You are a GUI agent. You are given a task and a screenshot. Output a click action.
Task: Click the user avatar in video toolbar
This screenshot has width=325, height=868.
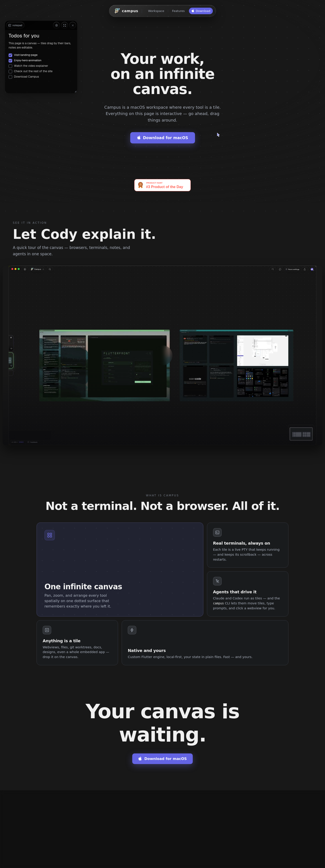[312, 269]
